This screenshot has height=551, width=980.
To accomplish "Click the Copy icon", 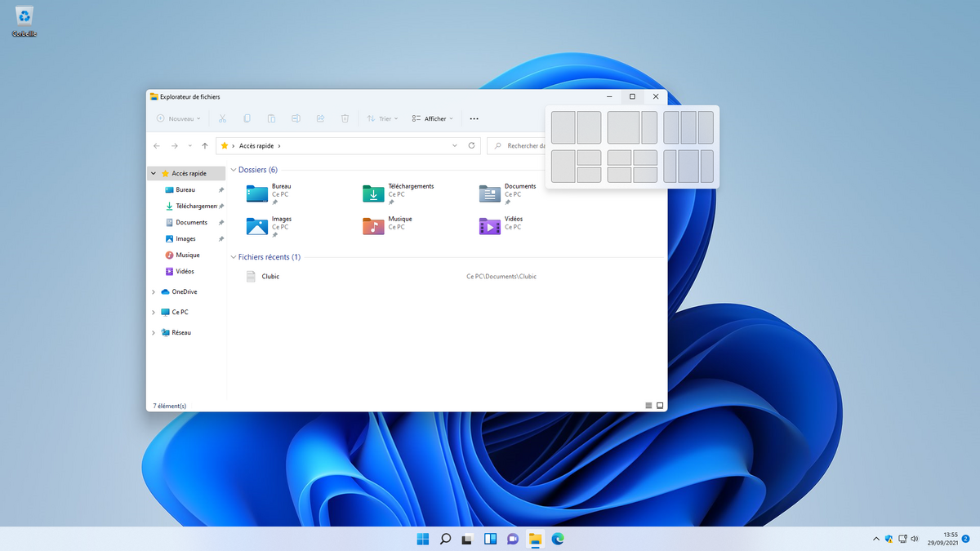I will click(x=247, y=118).
